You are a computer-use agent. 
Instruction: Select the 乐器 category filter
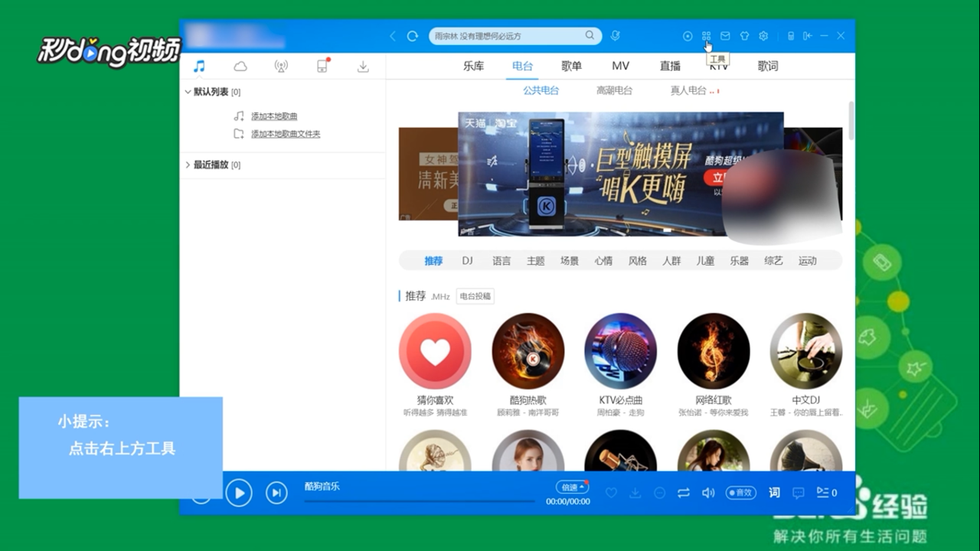[740, 261]
